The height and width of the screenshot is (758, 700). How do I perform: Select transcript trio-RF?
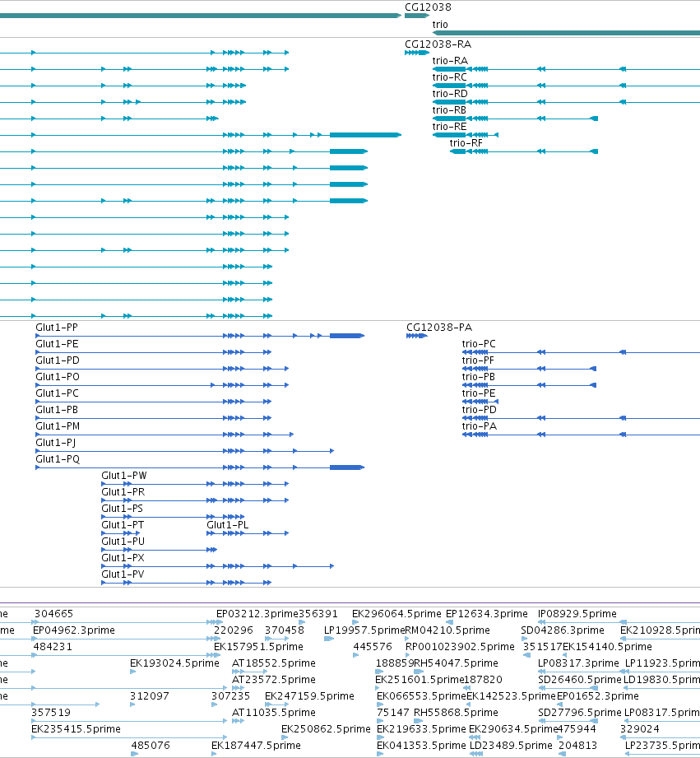click(x=466, y=142)
